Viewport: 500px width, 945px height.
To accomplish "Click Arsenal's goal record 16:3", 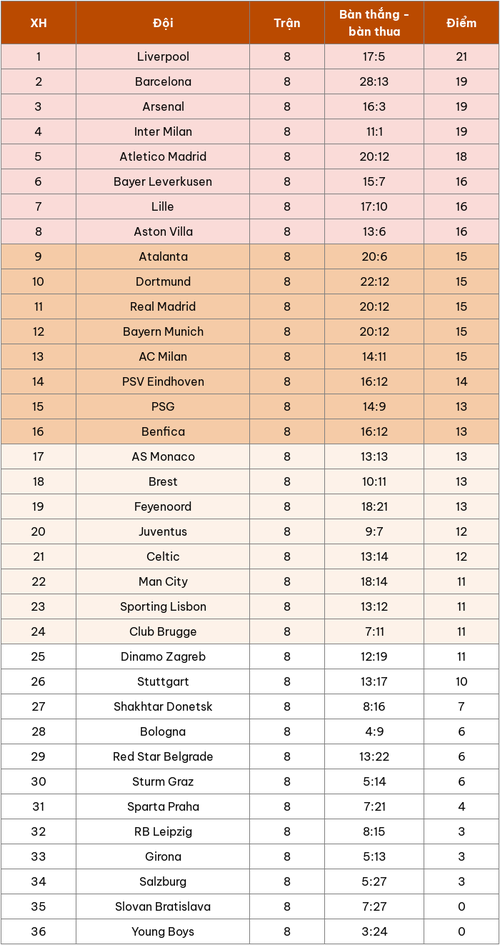I will pyautogui.click(x=374, y=107).
